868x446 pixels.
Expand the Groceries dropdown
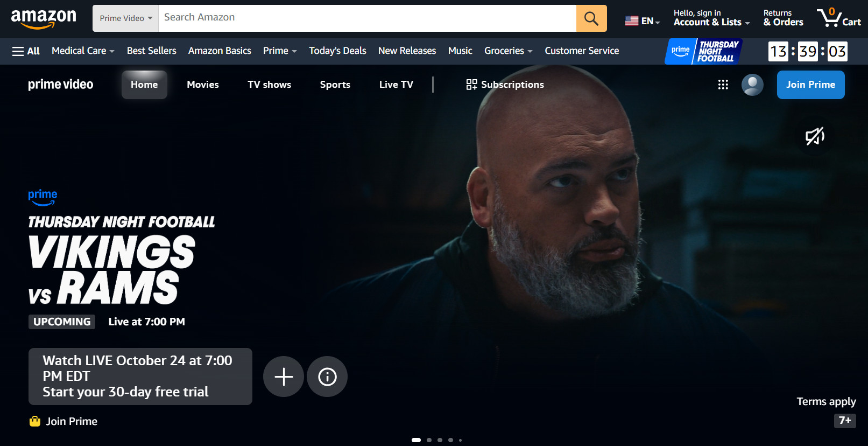pos(508,51)
